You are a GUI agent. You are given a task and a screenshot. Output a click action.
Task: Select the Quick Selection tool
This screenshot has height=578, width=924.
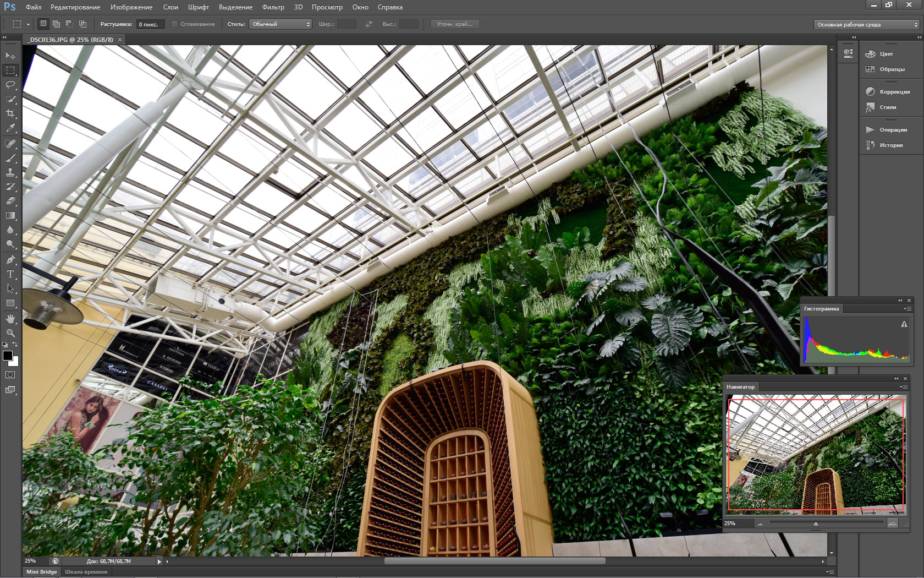(10, 99)
